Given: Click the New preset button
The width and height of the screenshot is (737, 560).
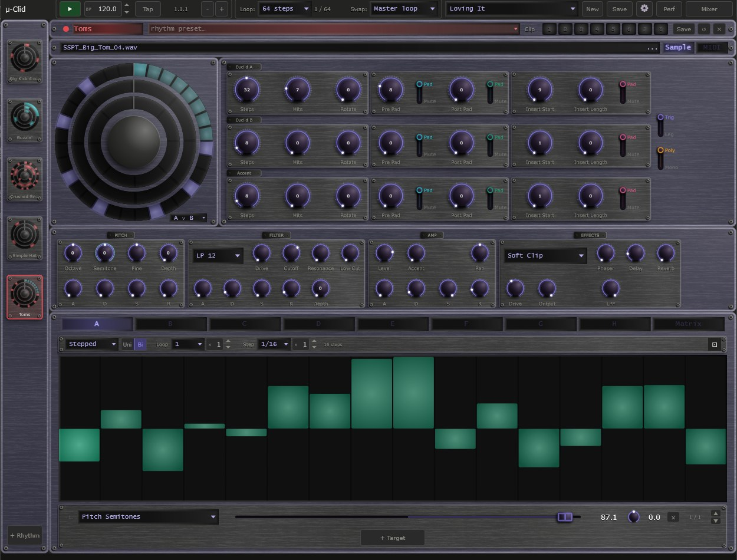Looking at the screenshot, I should (593, 9).
